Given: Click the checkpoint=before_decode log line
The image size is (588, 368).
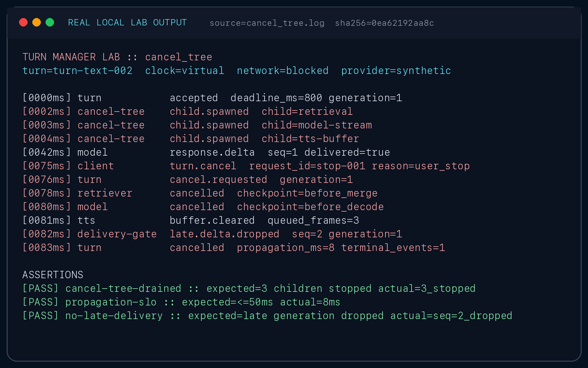Looking at the screenshot, I should click(203, 207).
